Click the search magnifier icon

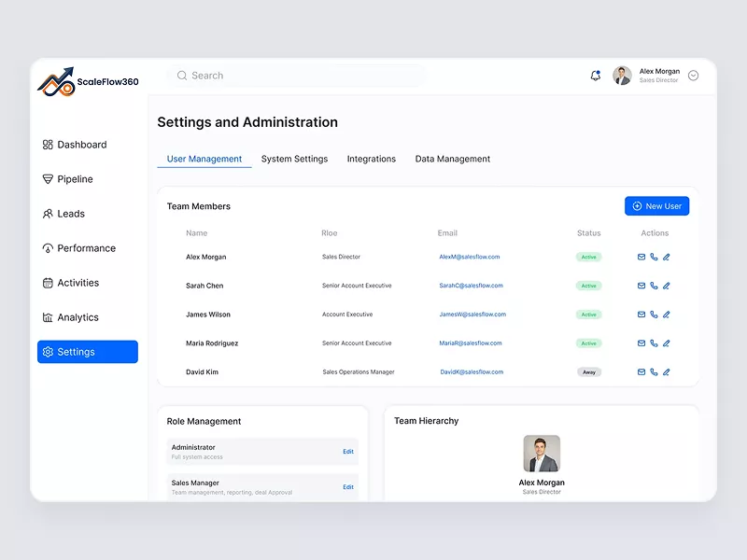[182, 76]
